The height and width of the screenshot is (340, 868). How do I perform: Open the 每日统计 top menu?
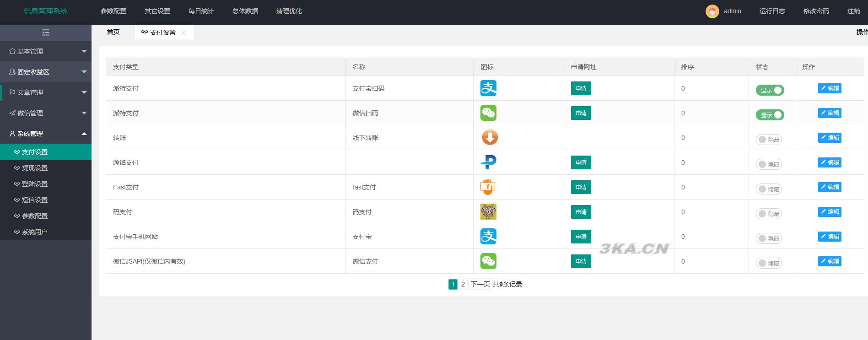coord(201,11)
